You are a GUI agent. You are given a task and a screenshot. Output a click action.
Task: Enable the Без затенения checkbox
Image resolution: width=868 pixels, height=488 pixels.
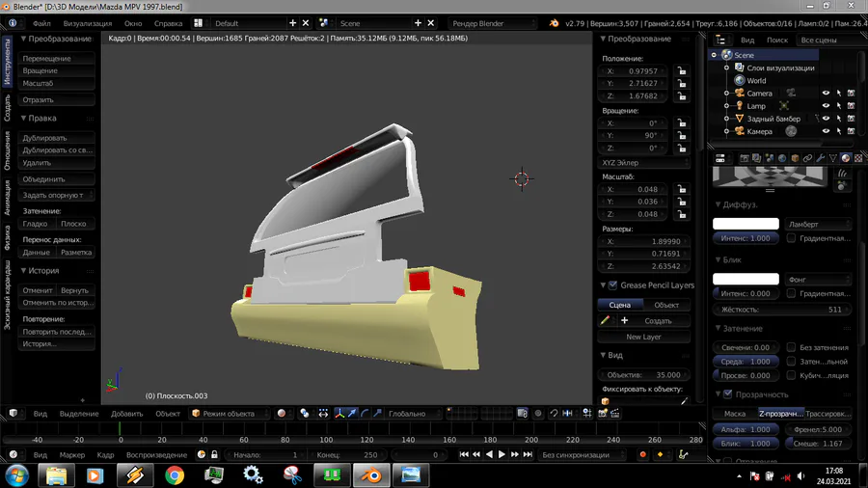click(791, 347)
